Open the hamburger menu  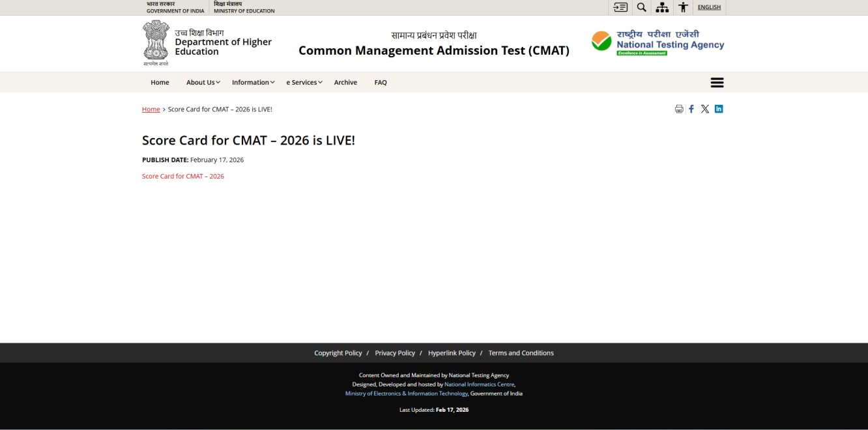(717, 82)
